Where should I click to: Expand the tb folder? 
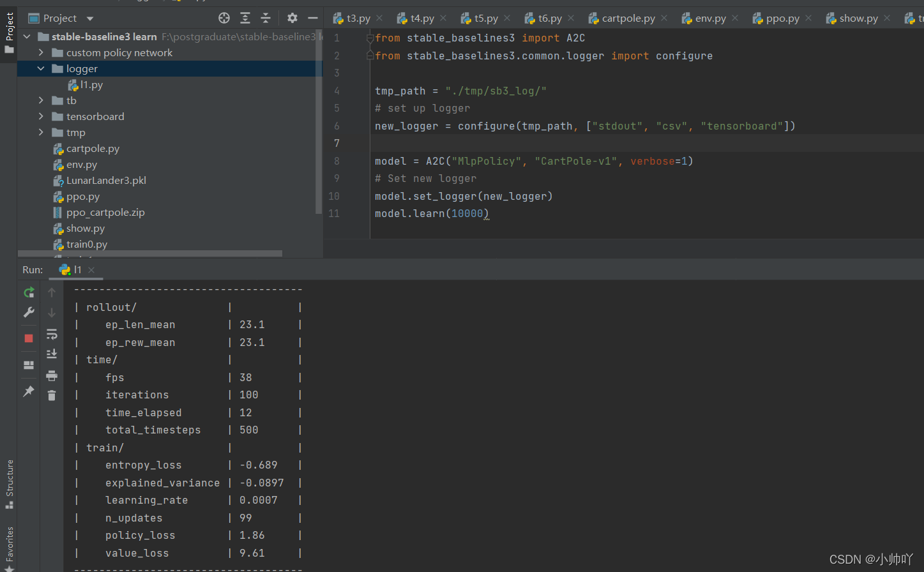(41, 100)
